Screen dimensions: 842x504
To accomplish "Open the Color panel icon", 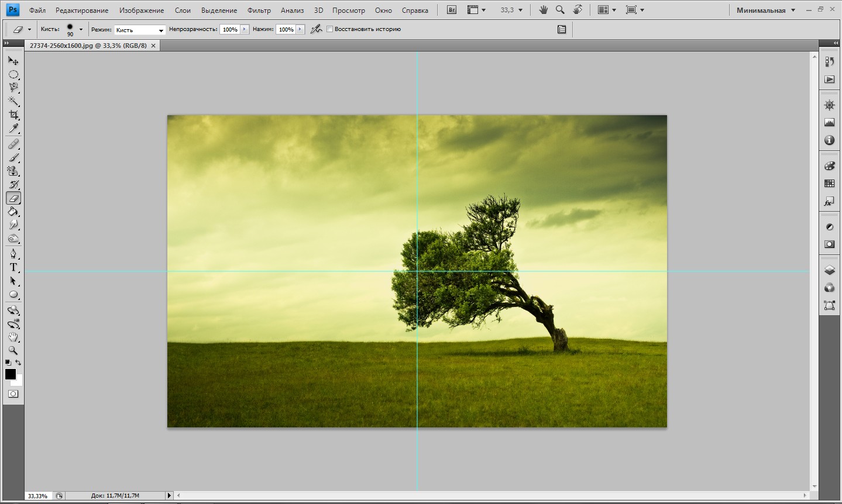I will (x=829, y=166).
